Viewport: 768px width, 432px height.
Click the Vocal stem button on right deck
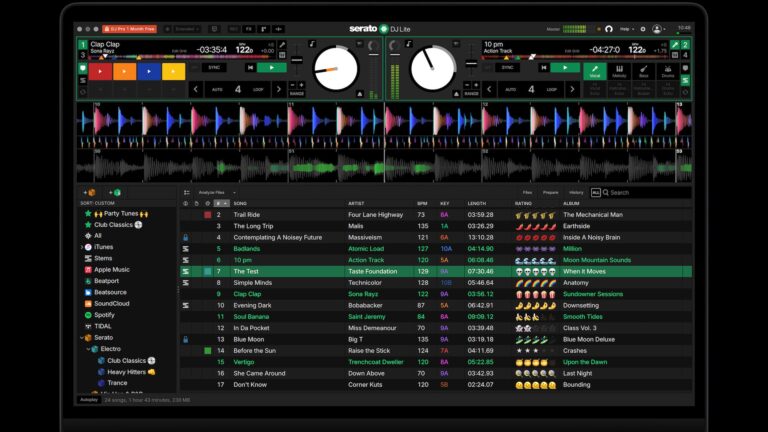[595, 69]
